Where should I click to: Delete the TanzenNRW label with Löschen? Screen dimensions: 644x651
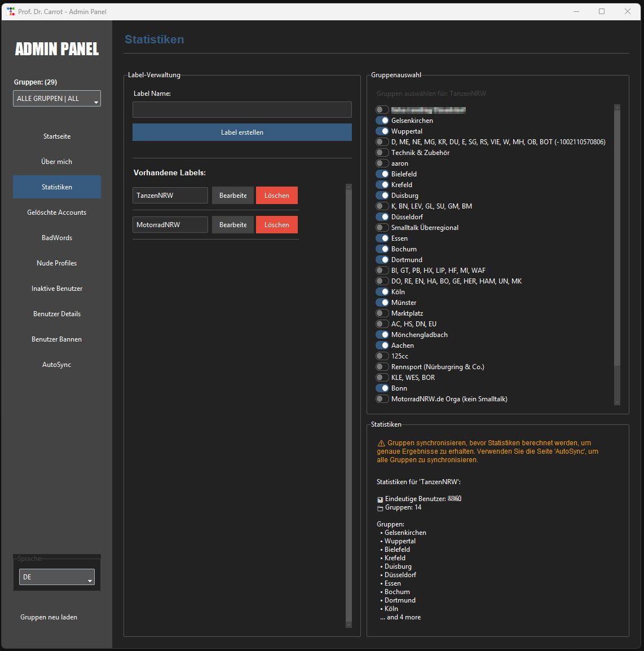[x=276, y=196]
